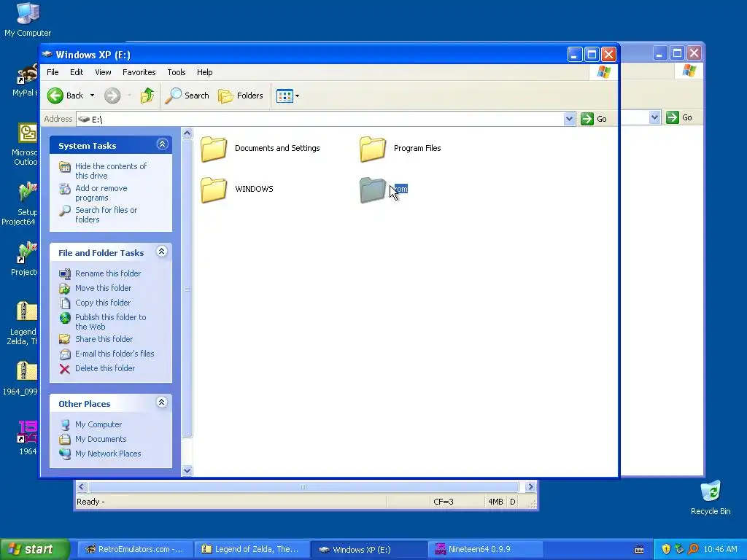This screenshot has height=560, width=747.
Task: Click Copy this folder link
Action: pos(102,303)
